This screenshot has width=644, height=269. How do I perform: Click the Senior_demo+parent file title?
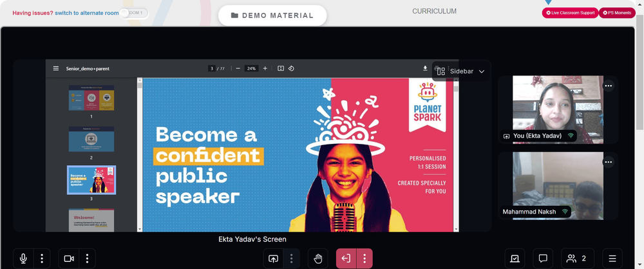pyautogui.click(x=88, y=68)
